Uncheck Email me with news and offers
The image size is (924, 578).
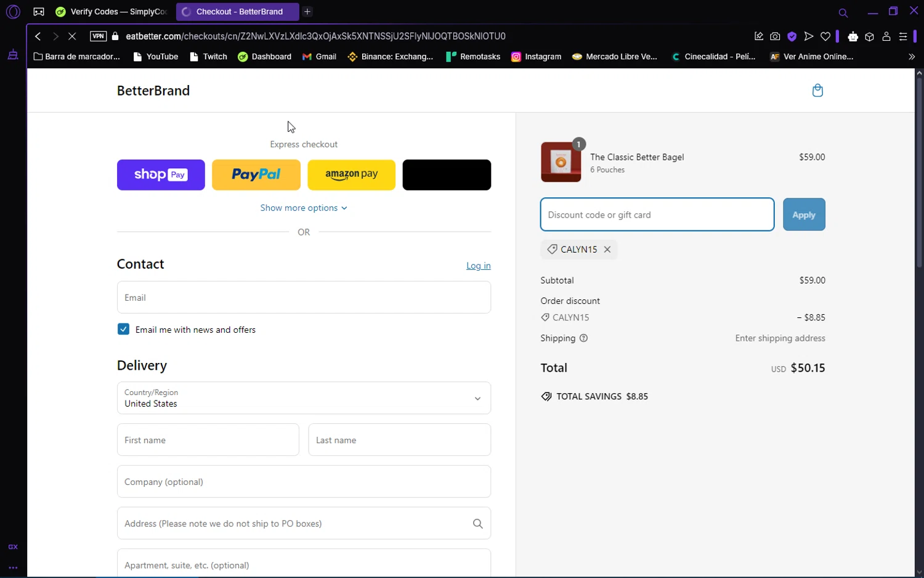tap(123, 329)
